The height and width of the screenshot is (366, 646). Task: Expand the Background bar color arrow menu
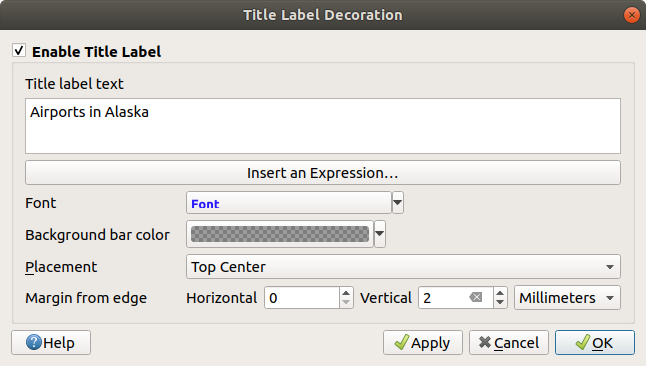380,234
